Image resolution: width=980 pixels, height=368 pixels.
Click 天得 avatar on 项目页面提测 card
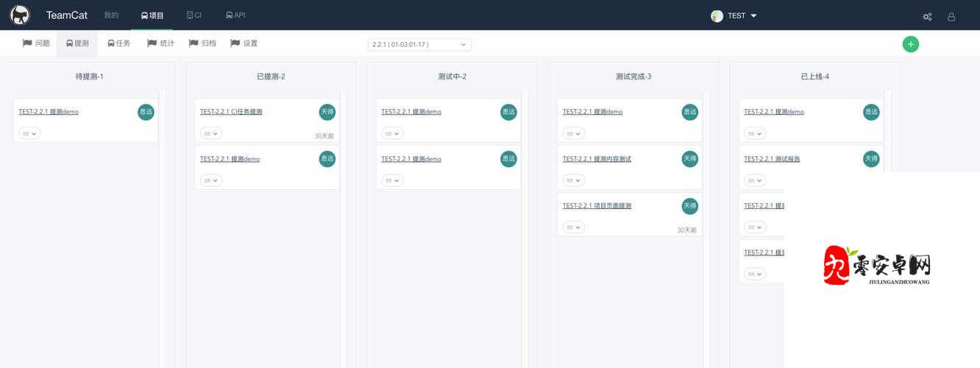point(689,206)
